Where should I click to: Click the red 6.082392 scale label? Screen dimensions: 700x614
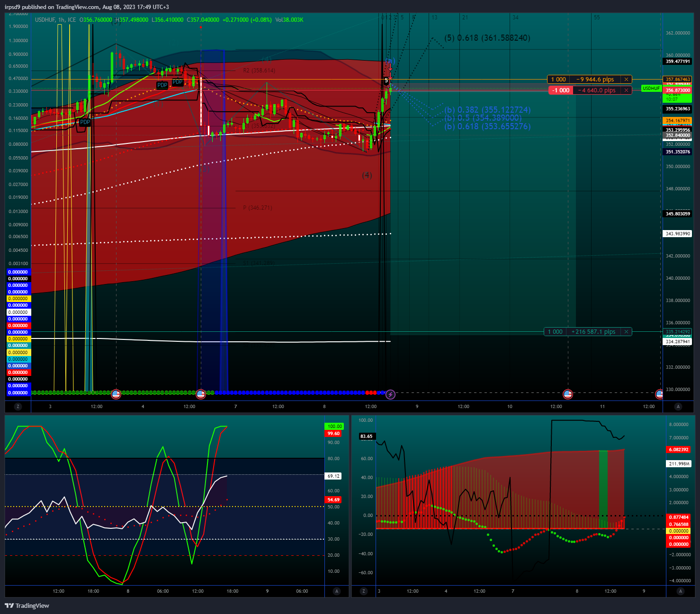click(x=679, y=450)
